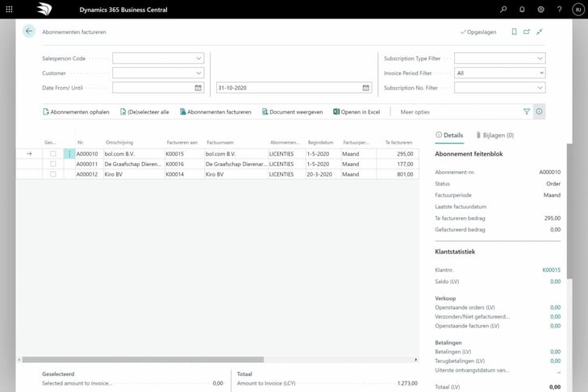Open customer link K00015 in Klantstatistiek

pyautogui.click(x=551, y=269)
